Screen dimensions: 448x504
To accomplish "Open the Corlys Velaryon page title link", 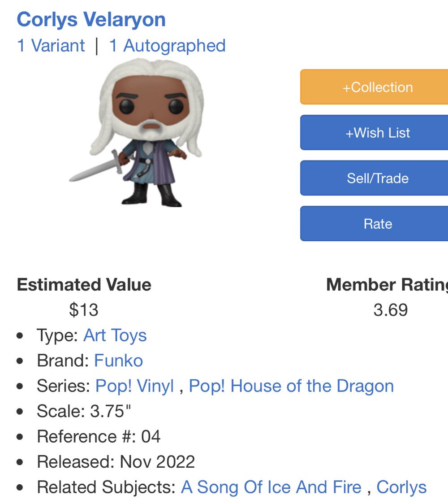I will tap(90, 19).
